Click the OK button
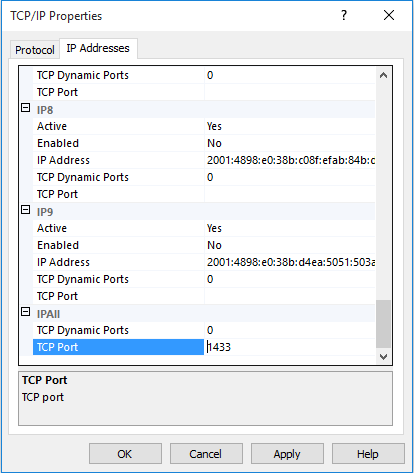414x473 pixels. coord(125,454)
